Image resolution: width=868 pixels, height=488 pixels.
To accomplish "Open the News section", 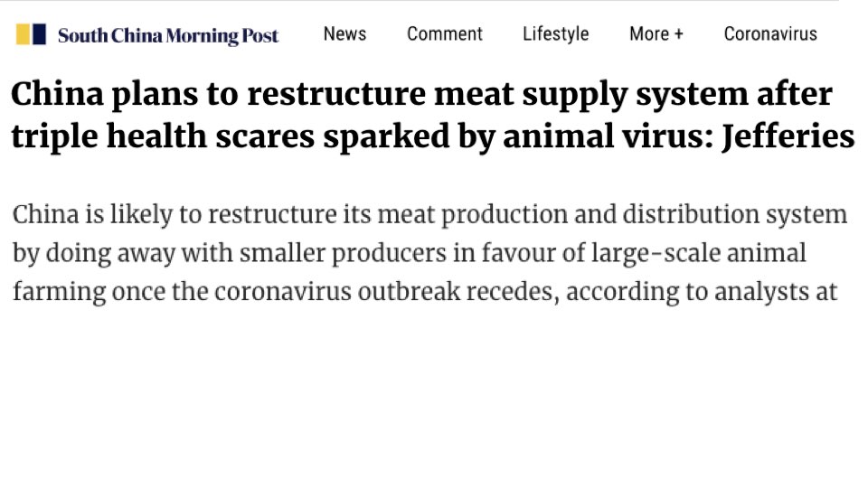I will (344, 33).
